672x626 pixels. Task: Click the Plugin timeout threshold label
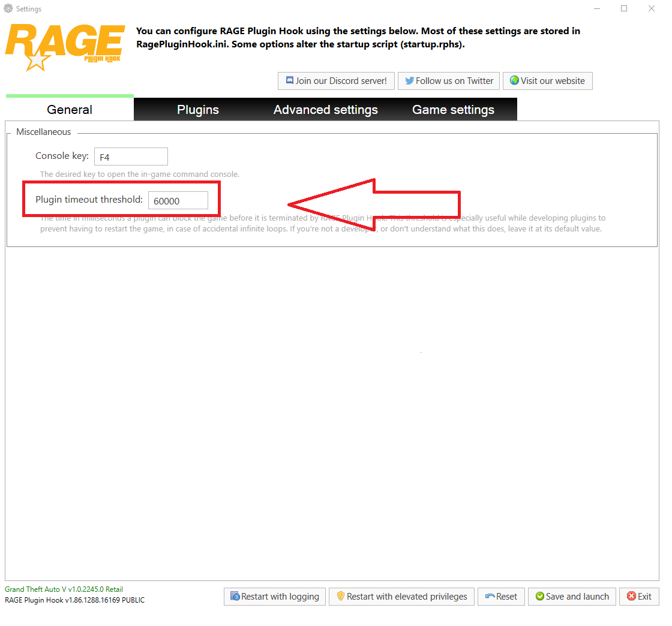tap(89, 200)
